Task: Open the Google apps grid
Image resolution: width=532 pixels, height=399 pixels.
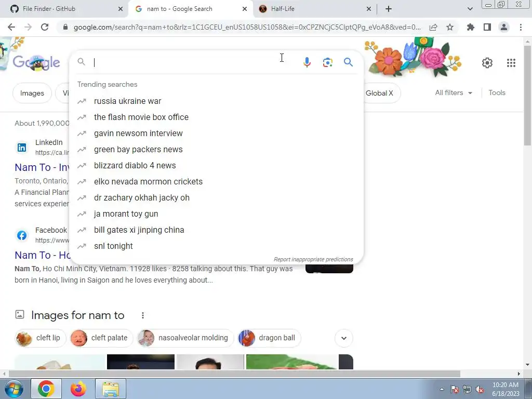Action: [x=511, y=63]
